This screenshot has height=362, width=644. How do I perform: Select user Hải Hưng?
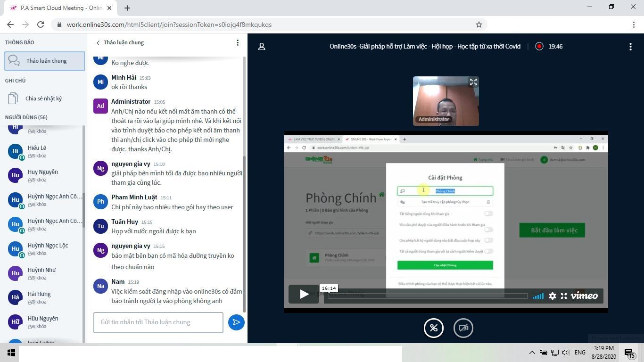(45, 297)
